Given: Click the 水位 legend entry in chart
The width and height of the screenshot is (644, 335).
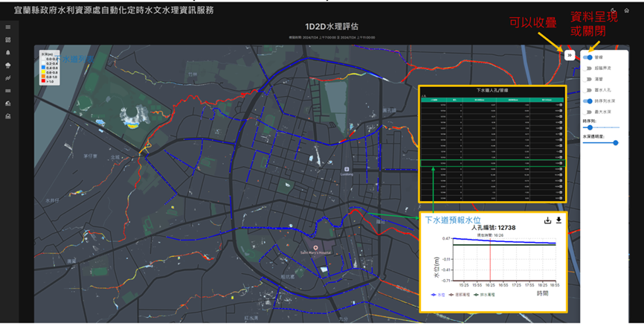Looking at the screenshot, I should pos(437,295).
